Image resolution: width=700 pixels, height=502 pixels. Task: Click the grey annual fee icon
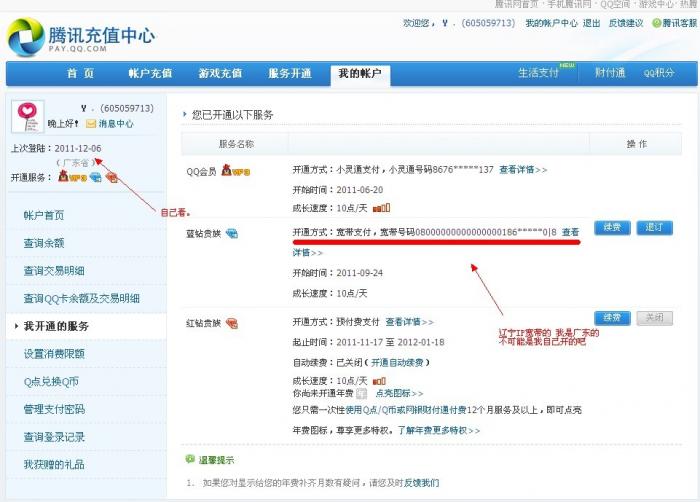pos(362,393)
